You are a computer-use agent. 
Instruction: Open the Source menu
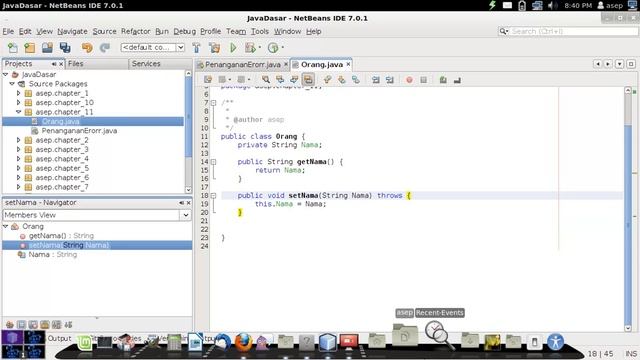click(x=104, y=31)
